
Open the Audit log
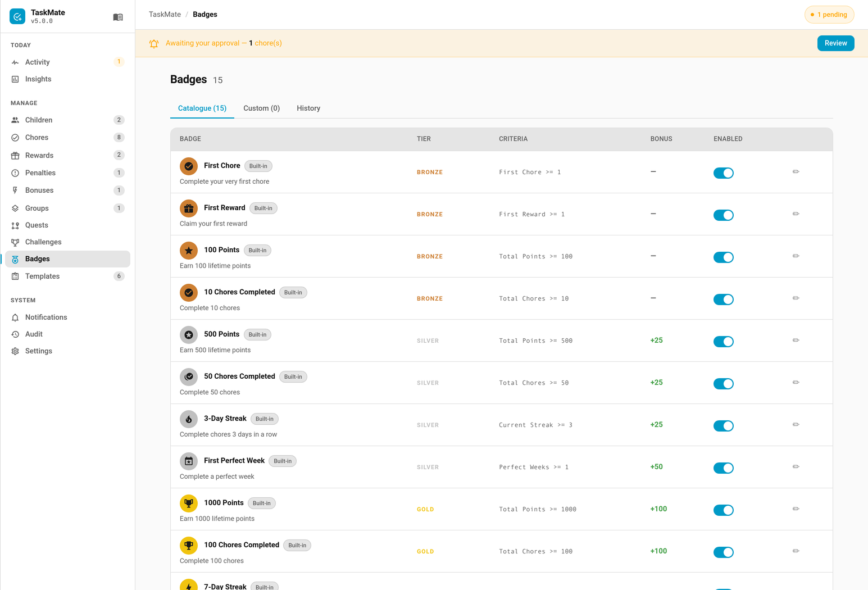tap(67, 334)
